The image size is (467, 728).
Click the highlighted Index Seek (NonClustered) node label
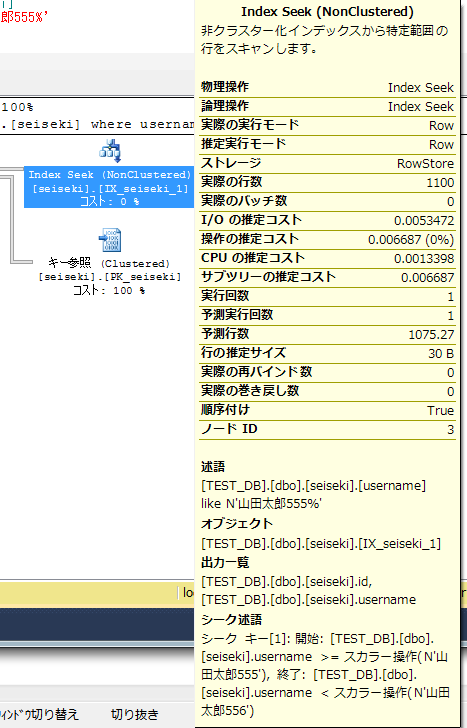coord(109,187)
